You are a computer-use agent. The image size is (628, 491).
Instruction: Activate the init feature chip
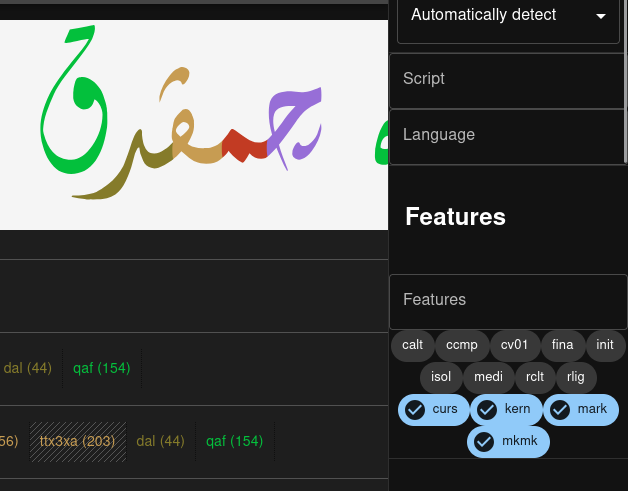point(605,345)
